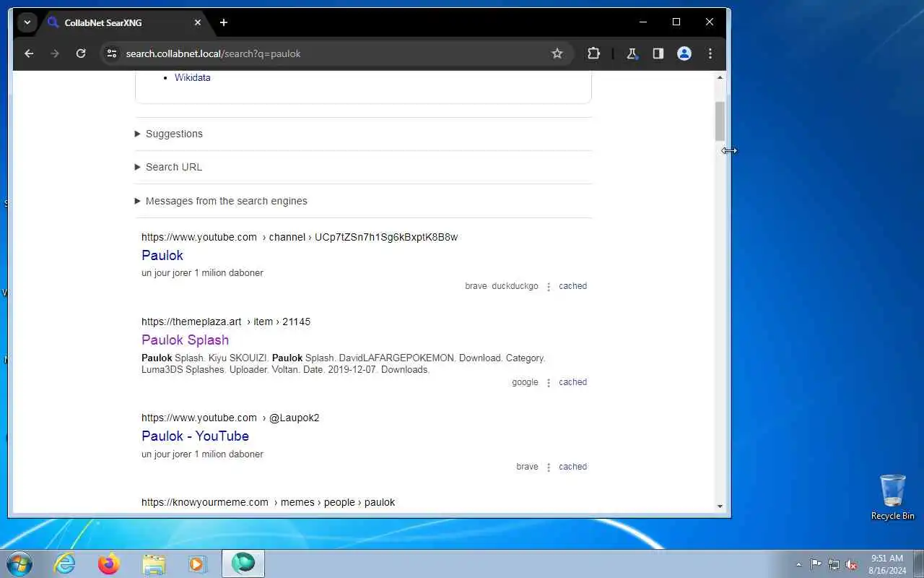This screenshot has height=578, width=924.
Task: Open the tab search dropdown arrow
Action: pos(27,22)
